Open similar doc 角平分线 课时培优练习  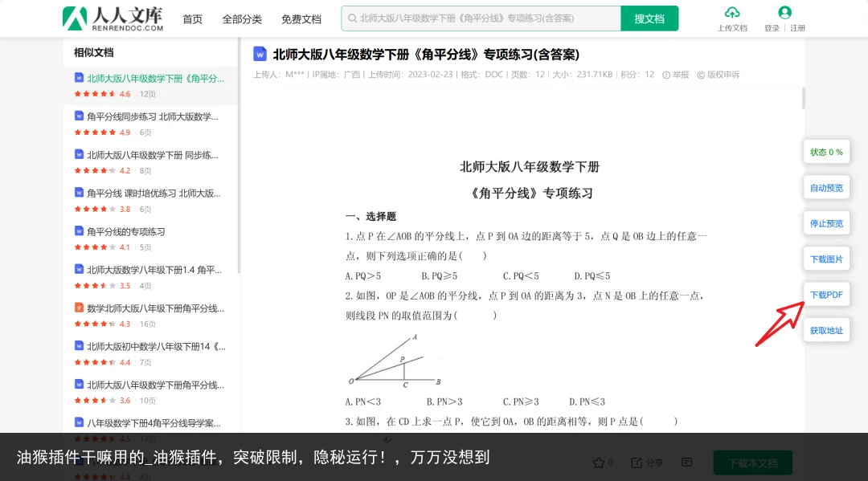pyautogui.click(x=154, y=194)
